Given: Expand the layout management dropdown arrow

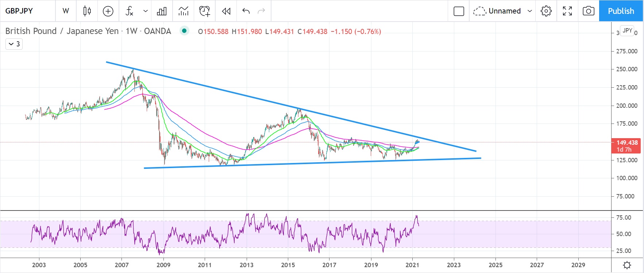Looking at the screenshot, I should pos(530,11).
